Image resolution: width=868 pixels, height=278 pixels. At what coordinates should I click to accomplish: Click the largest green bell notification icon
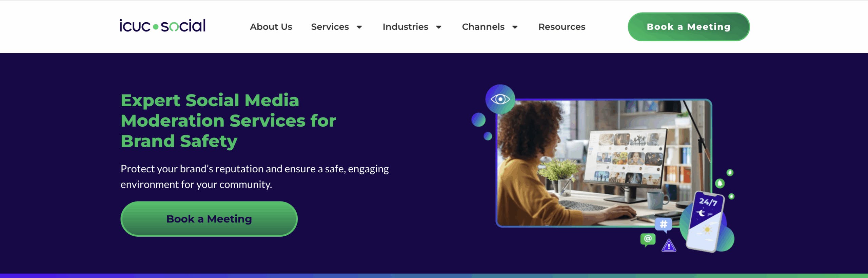tap(719, 184)
